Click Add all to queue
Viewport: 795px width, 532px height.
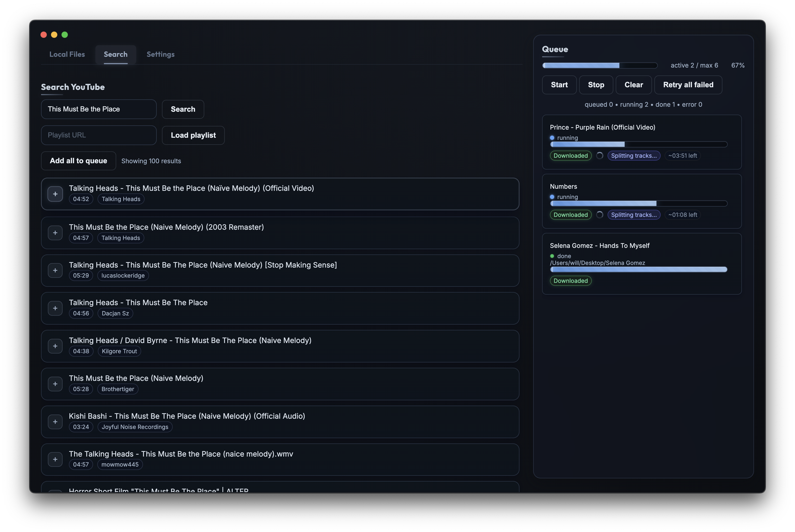click(78, 161)
